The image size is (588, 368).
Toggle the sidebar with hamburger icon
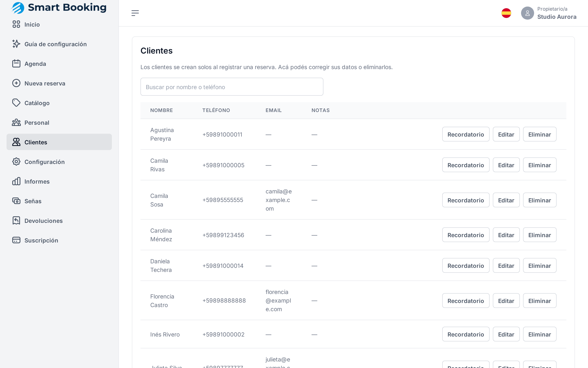(x=135, y=13)
